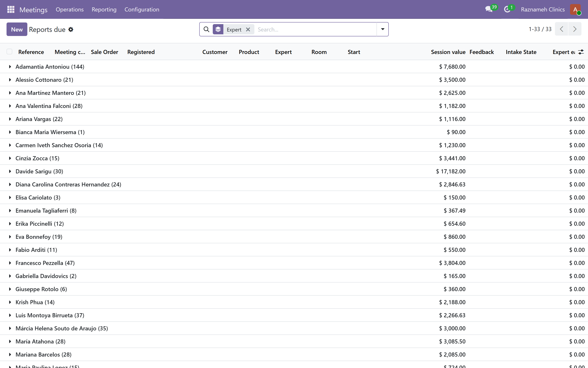The height and width of the screenshot is (368, 588).
Task: Tick the select-all header checkbox
Action: point(9,52)
